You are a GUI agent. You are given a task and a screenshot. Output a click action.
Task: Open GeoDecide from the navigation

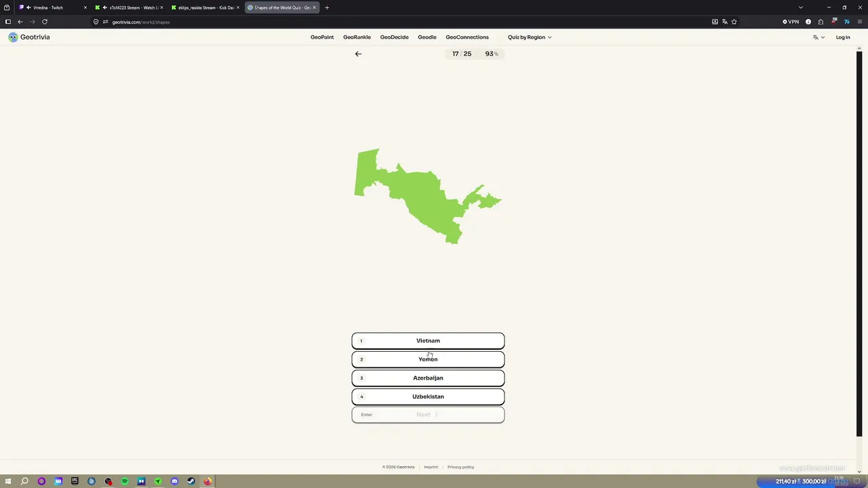[394, 37]
